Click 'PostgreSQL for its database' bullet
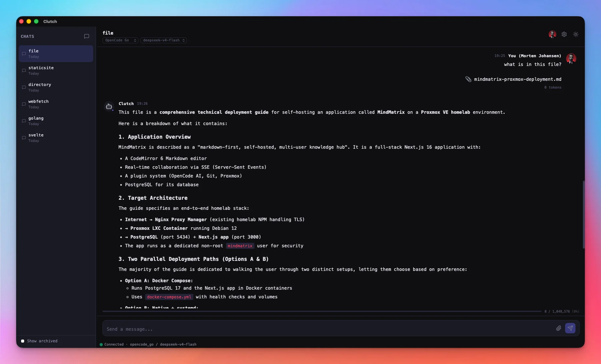 point(162,185)
